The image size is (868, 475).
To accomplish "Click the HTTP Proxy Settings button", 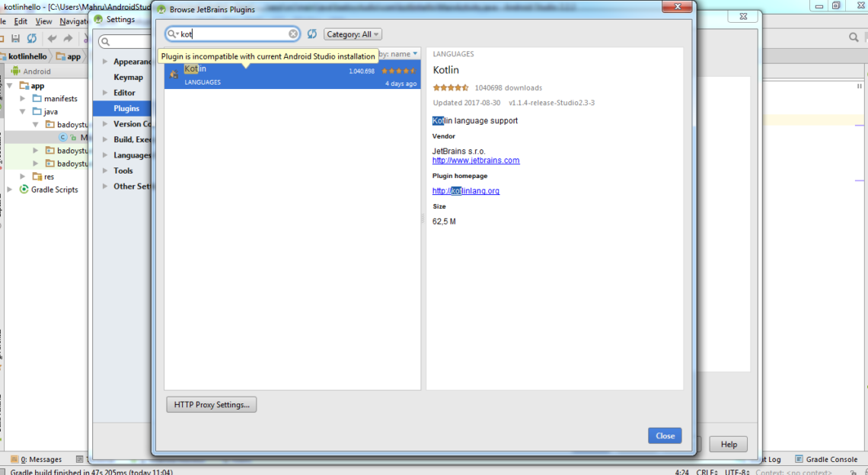I will (x=211, y=405).
